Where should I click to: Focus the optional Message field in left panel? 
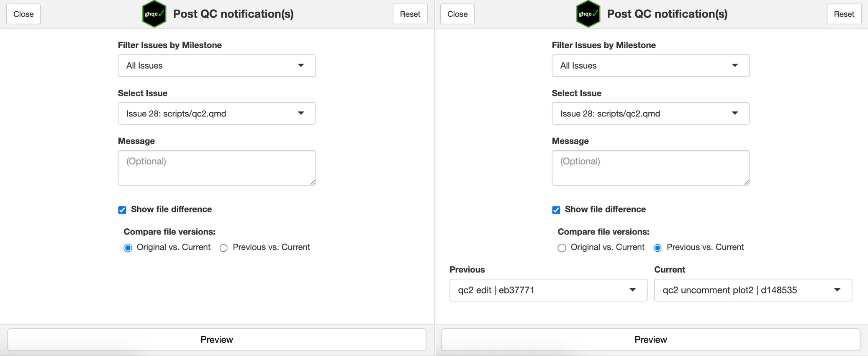pos(216,168)
